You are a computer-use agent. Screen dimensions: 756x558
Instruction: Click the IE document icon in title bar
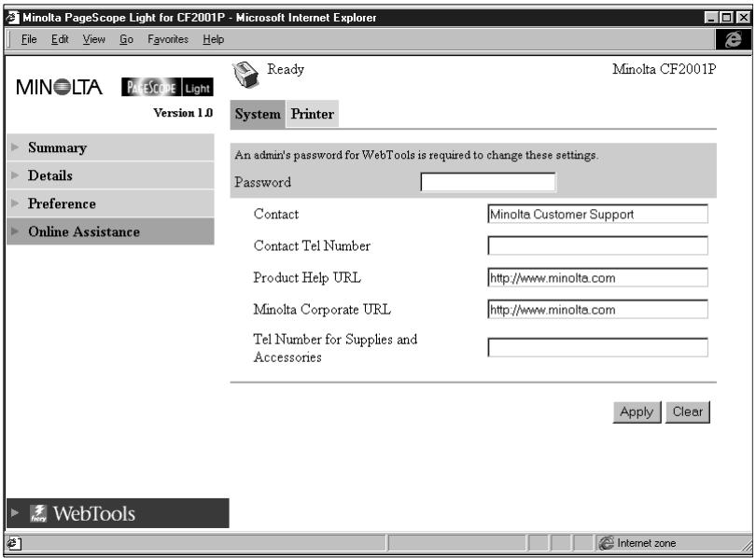coord(12,18)
